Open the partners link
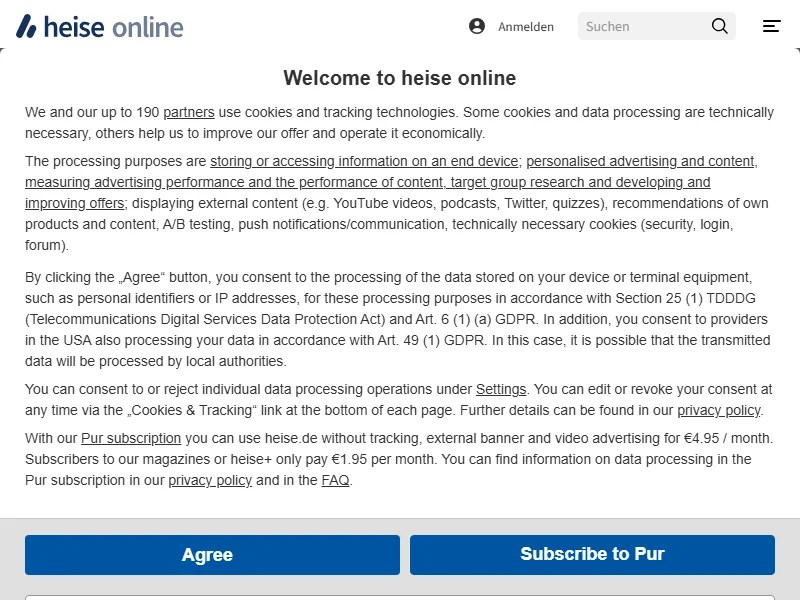Viewport: 800px width, 600px height. [189, 112]
